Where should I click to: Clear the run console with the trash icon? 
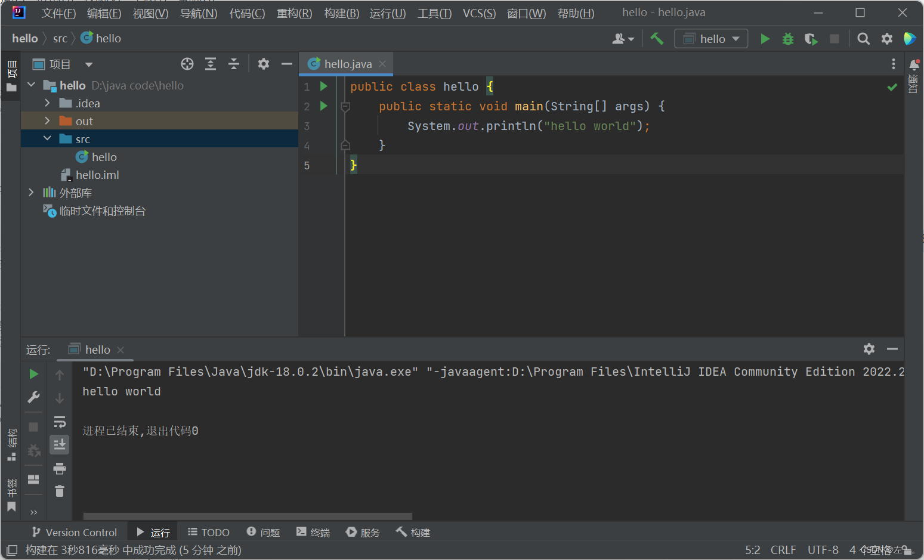tap(59, 491)
